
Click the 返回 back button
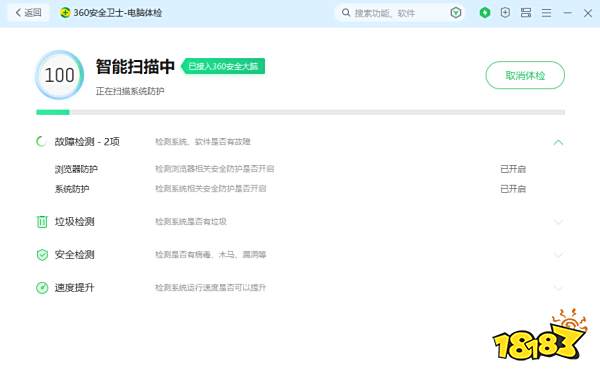pyautogui.click(x=28, y=13)
